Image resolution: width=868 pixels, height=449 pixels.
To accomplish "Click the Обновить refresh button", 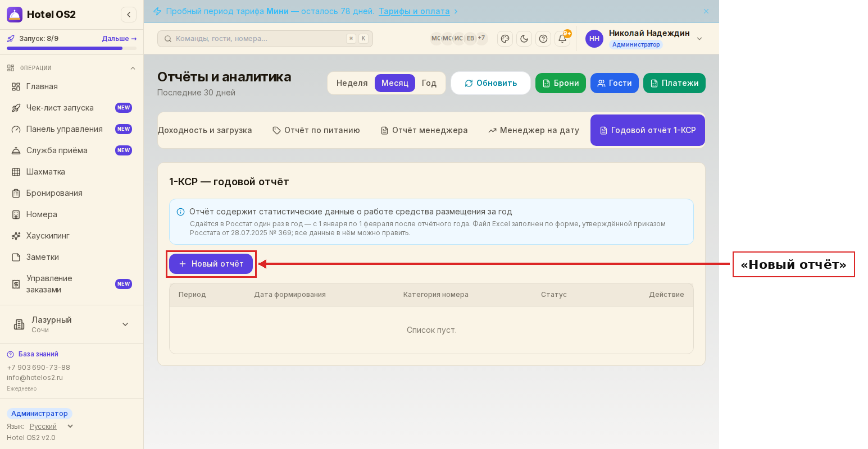I will point(491,83).
